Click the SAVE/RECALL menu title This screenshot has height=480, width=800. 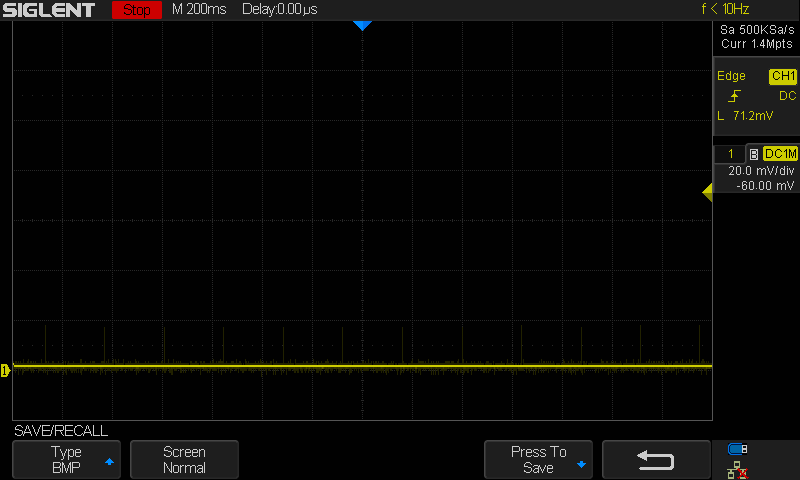[61, 431]
